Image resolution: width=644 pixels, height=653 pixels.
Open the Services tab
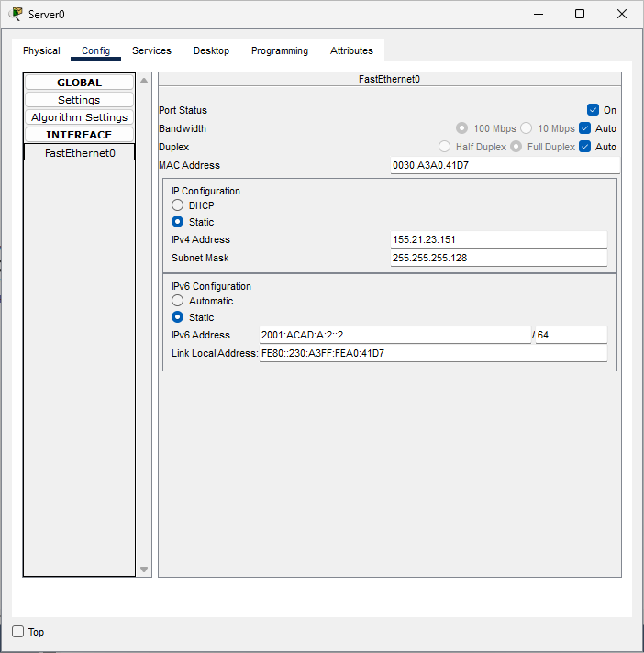tap(151, 50)
